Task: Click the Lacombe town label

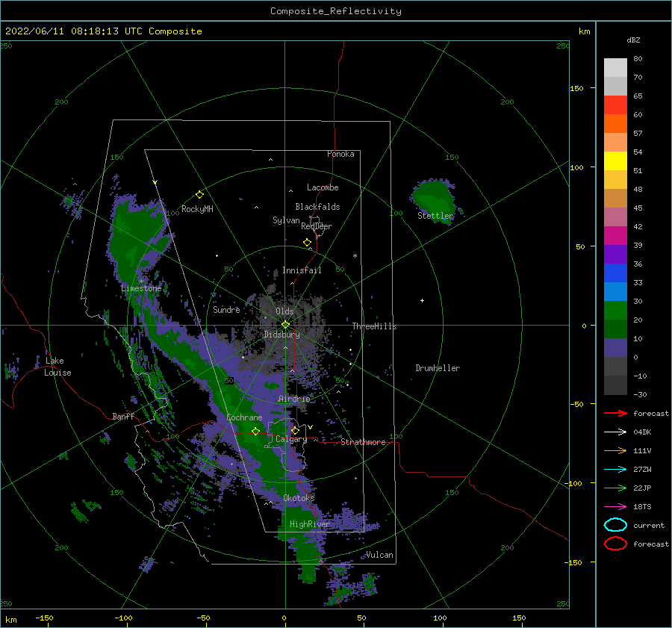Action: point(323,187)
